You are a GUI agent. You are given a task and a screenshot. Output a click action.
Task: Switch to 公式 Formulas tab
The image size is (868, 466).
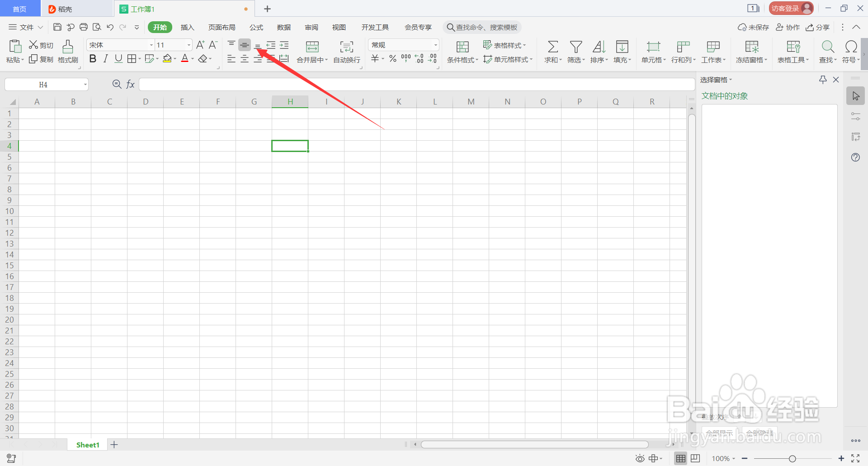tap(256, 27)
